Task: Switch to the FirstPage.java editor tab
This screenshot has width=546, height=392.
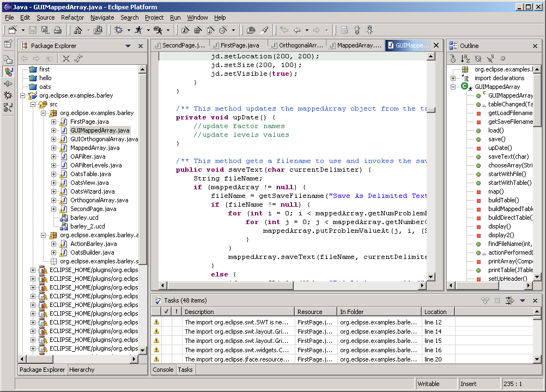Action: click(x=240, y=45)
